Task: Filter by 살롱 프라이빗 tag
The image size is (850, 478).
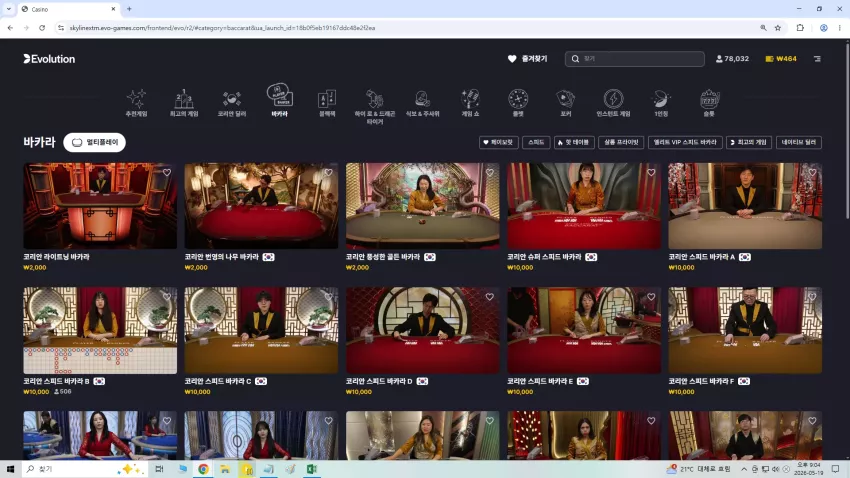Action: [x=621, y=143]
